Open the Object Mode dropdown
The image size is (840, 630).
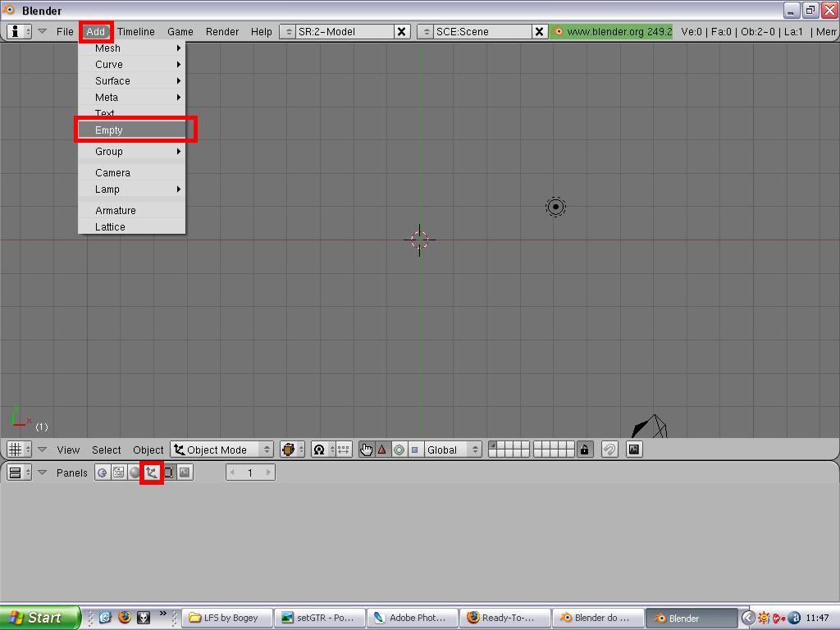(221, 450)
